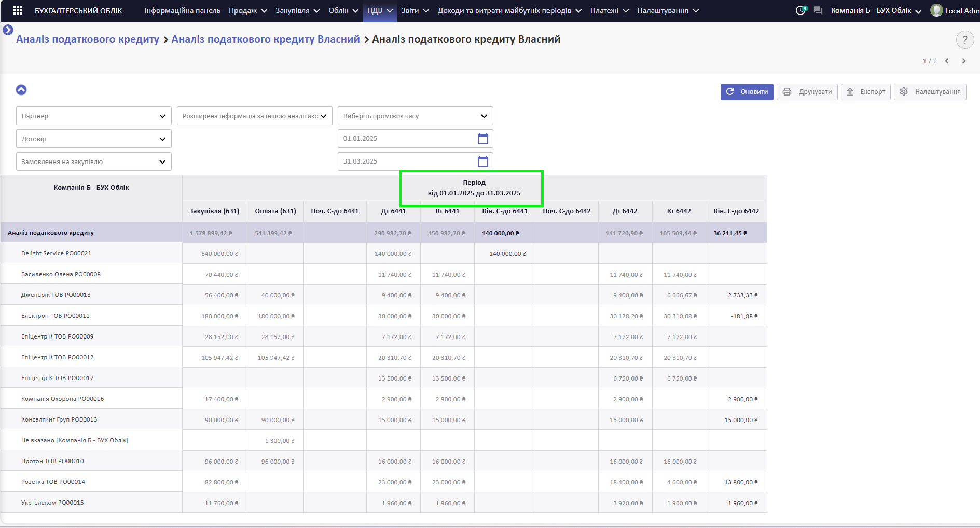The width and height of the screenshot is (980, 528).
Task: Click column header Кін. С-до 6442
Action: pos(736,211)
